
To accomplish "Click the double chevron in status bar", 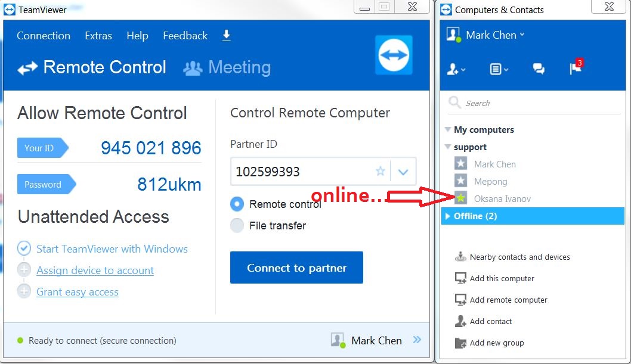I will point(417,340).
